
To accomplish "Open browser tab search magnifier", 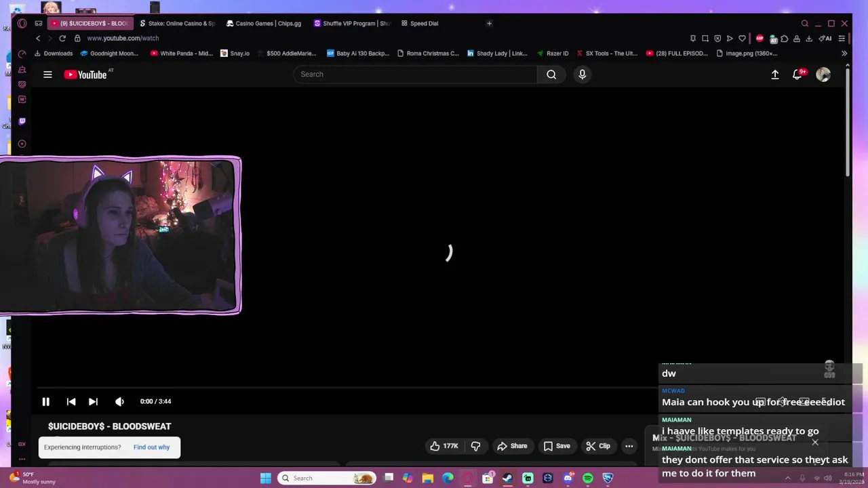I will [805, 23].
